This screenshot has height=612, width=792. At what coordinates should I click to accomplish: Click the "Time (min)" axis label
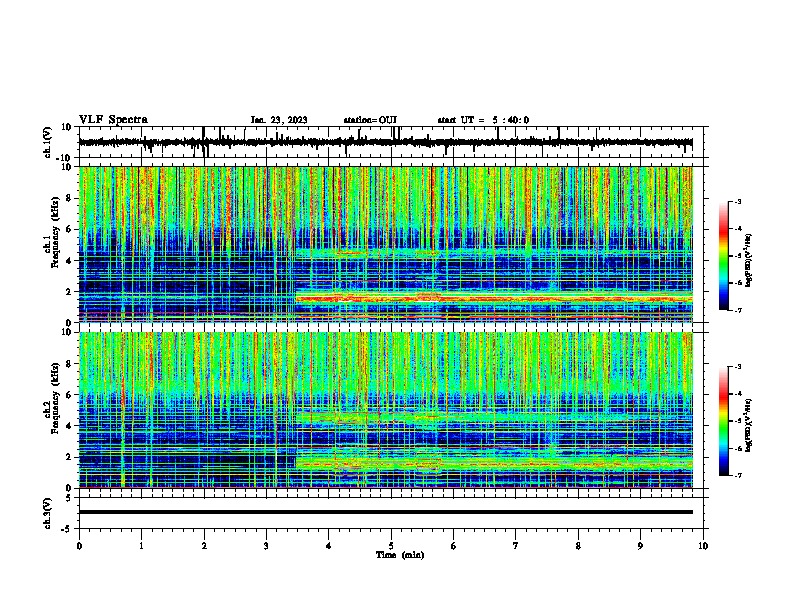400,555
